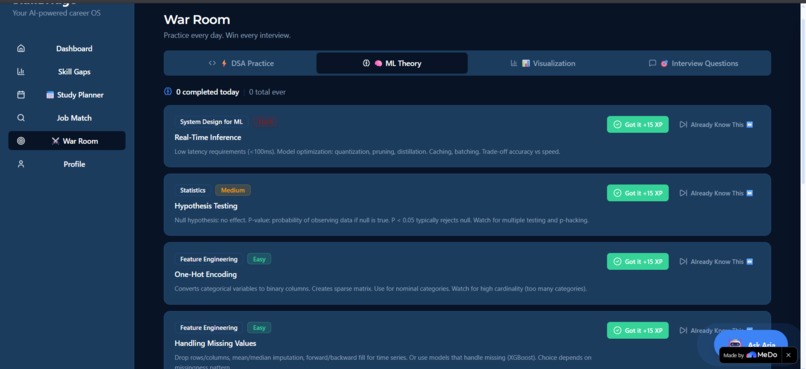
Task: Click the One-Hot Encoding title
Action: coord(206,274)
